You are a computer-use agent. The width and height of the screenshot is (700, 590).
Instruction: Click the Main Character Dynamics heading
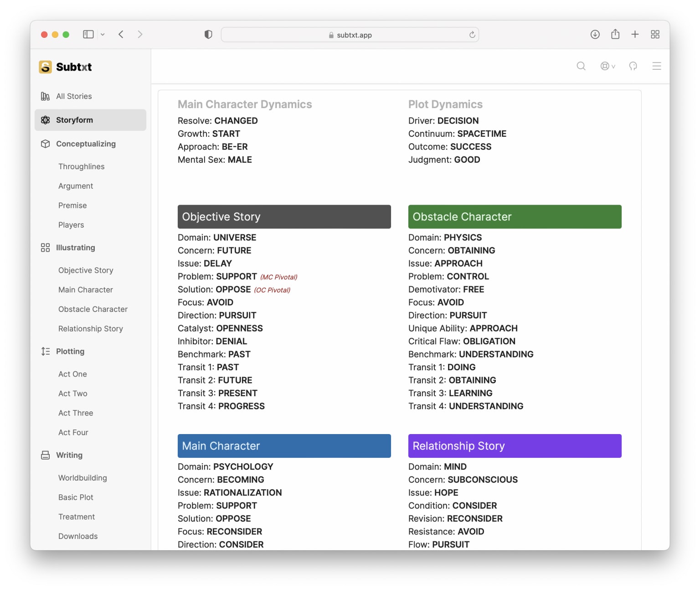(245, 104)
